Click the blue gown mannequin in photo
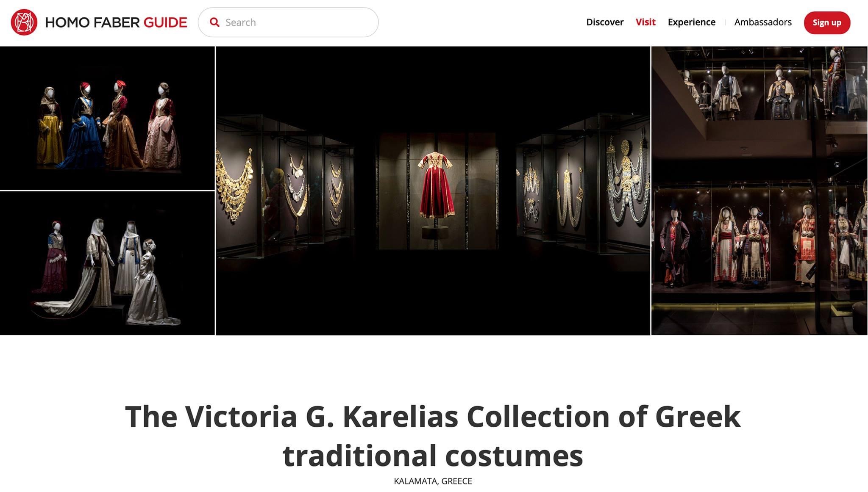Screen dimensions: 868x492 coord(83,127)
